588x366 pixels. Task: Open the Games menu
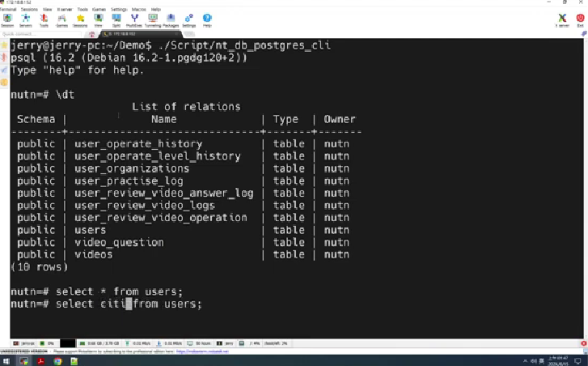click(99, 10)
